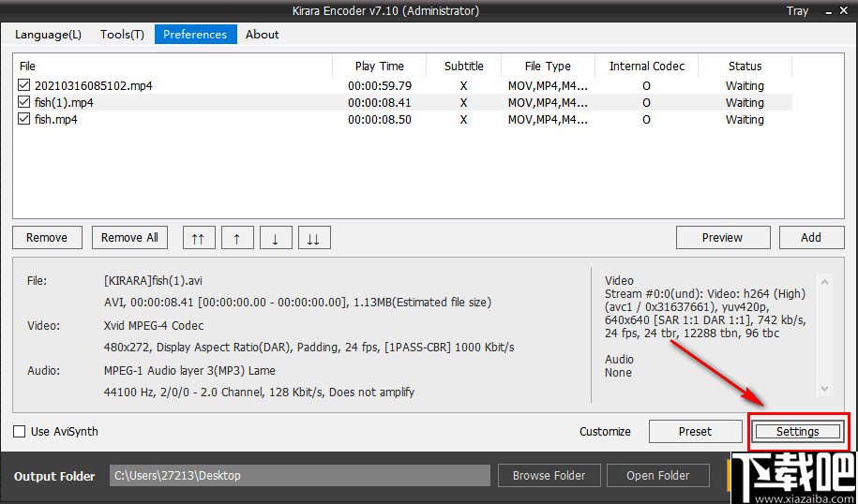Click the Xvid MPEG-4 Codec text
Viewport: 858px width, 504px height.
pos(154,326)
